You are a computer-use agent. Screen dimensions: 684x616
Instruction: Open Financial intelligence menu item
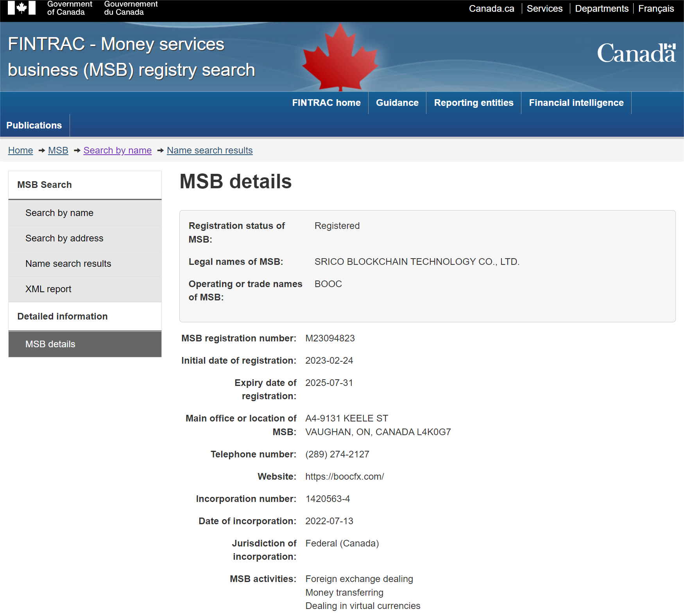(576, 103)
